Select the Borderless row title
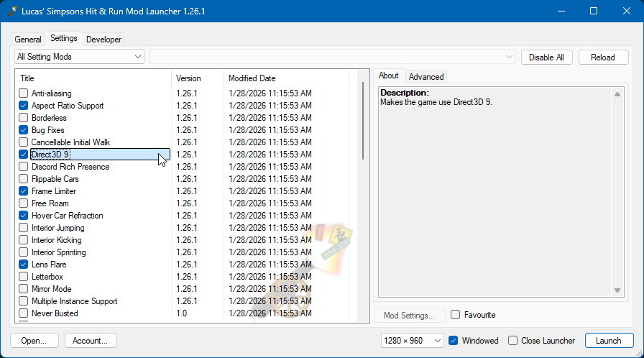This screenshot has width=644, height=358. coord(49,118)
